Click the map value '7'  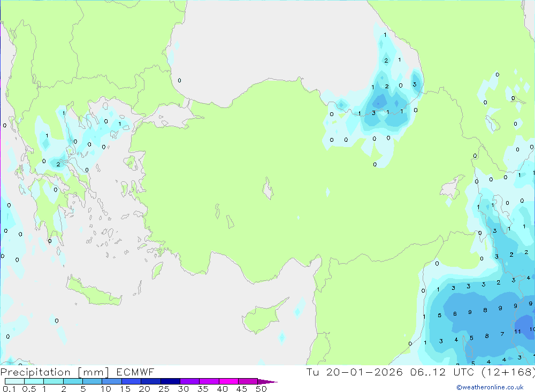tap(502, 334)
